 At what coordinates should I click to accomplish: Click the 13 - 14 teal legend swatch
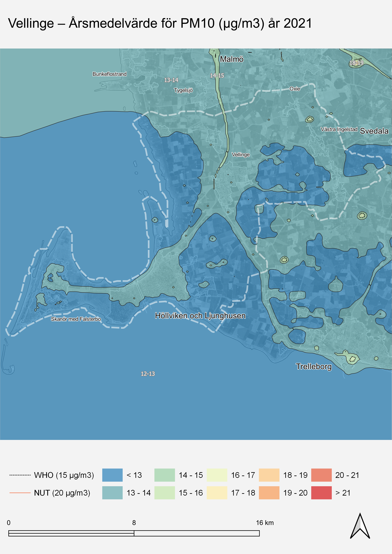(x=112, y=493)
